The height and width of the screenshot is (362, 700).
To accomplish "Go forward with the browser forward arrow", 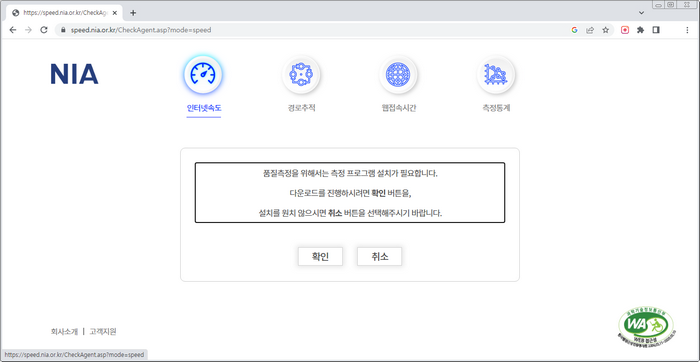I will pos(28,30).
